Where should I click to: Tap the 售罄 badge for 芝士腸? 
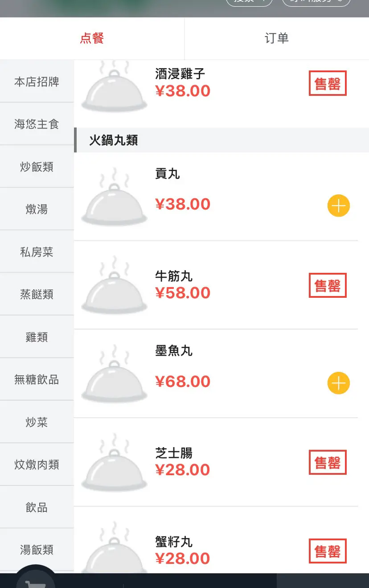pos(328,462)
